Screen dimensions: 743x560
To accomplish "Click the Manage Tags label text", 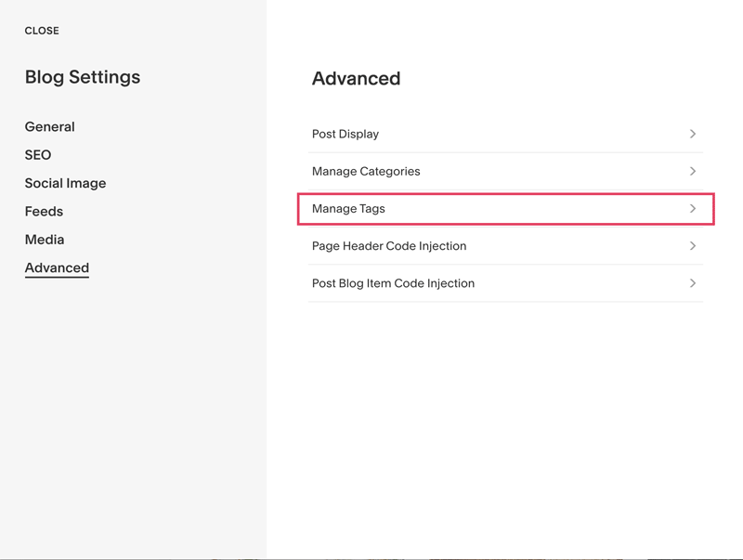I will [x=348, y=209].
